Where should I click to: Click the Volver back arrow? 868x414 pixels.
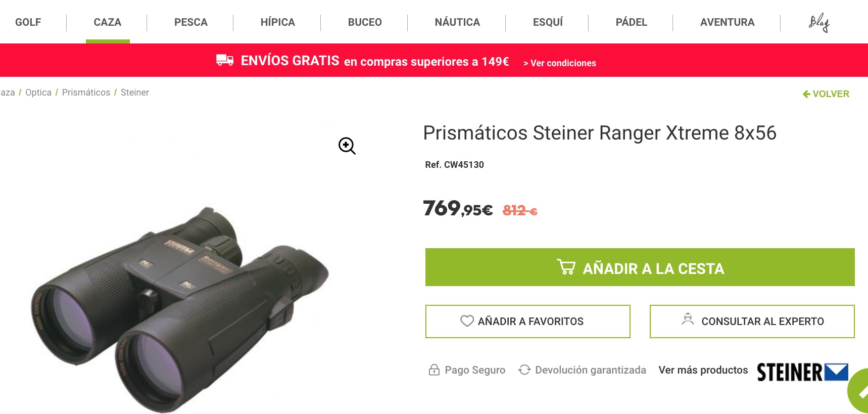[806, 94]
